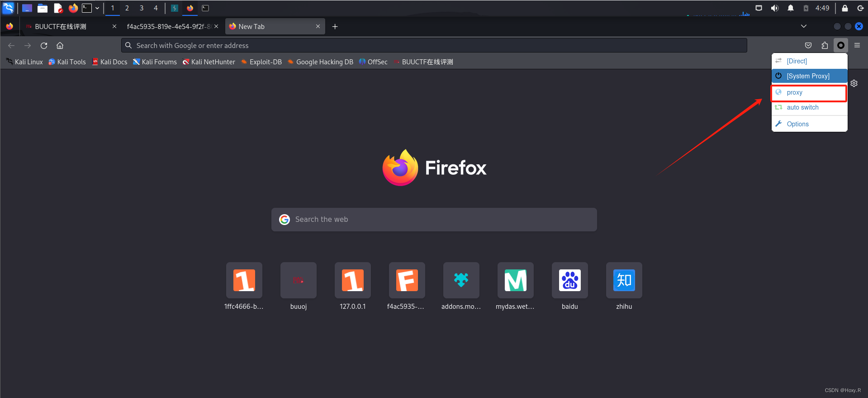Image resolution: width=868 pixels, height=398 pixels.
Task: Close the New Tab tab
Action: (318, 27)
